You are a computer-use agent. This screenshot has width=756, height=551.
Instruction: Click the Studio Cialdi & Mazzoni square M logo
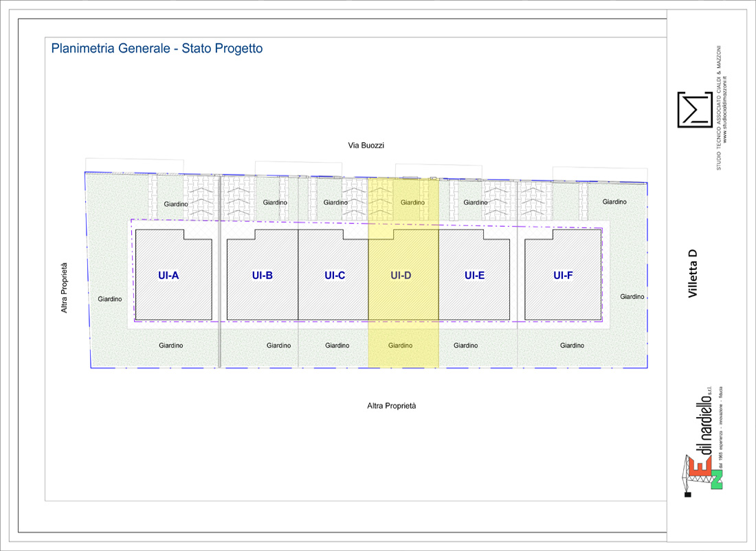point(695,109)
